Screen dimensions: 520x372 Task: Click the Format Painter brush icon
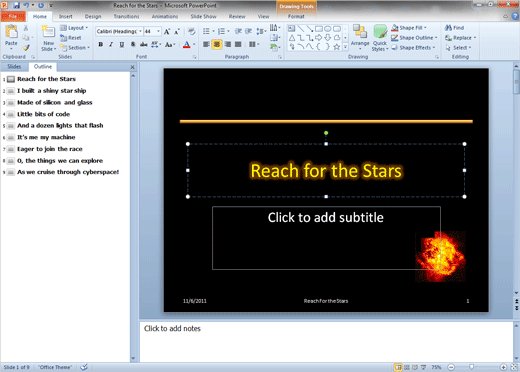tap(26, 48)
